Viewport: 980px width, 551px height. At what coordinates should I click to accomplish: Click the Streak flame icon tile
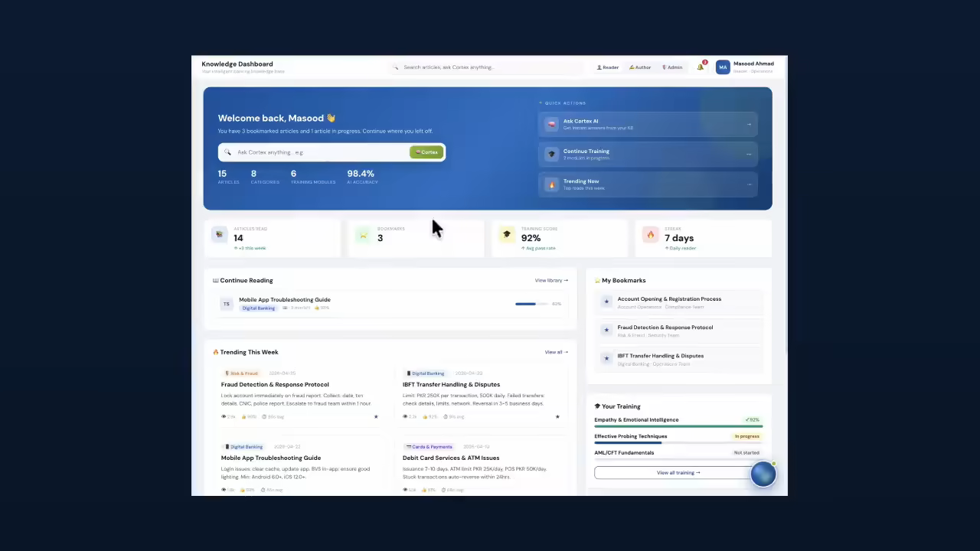pos(650,235)
